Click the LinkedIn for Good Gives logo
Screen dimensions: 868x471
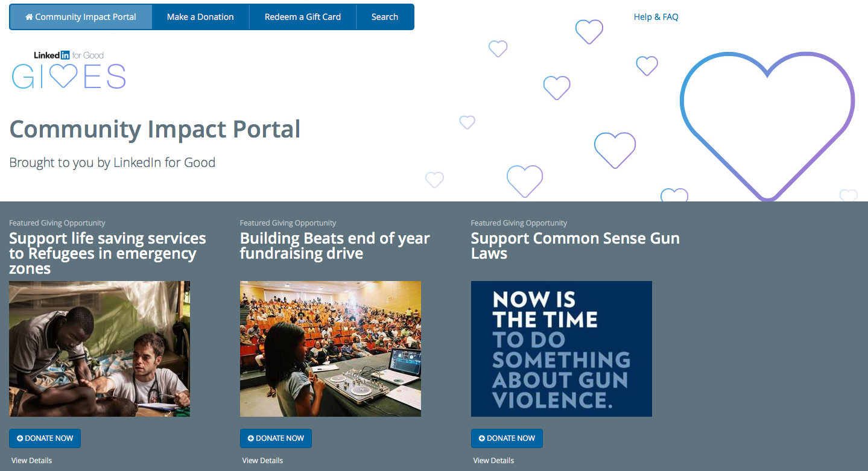(69, 71)
